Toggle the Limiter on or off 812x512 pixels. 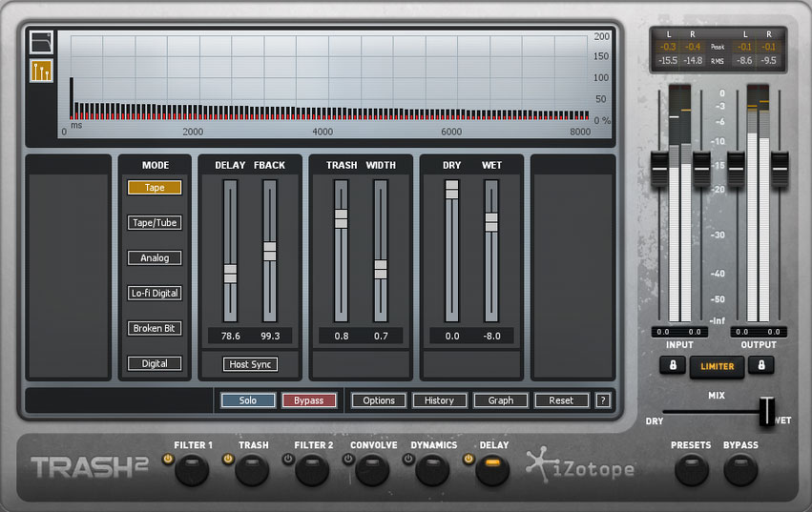pos(717,366)
